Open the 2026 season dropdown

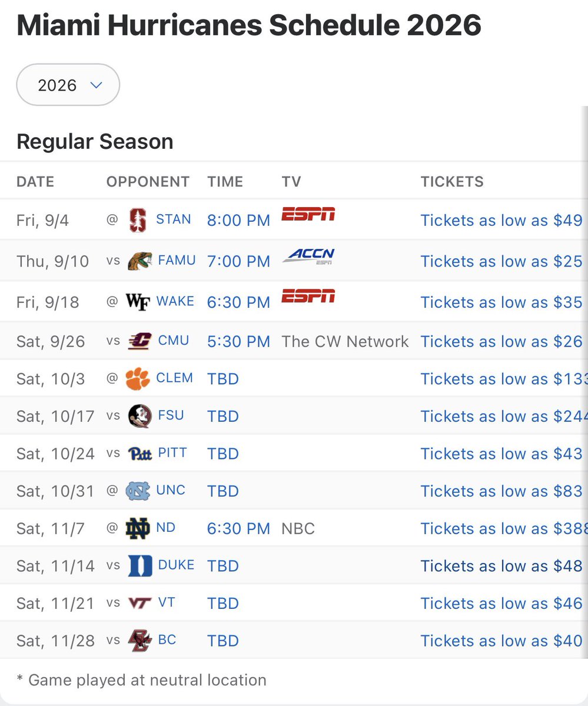pyautogui.click(x=68, y=85)
